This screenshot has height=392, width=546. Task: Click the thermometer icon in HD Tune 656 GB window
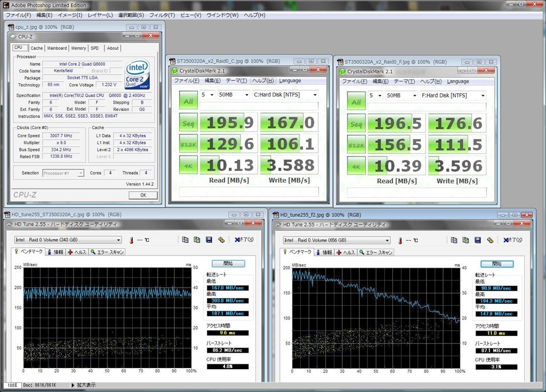coord(399,240)
